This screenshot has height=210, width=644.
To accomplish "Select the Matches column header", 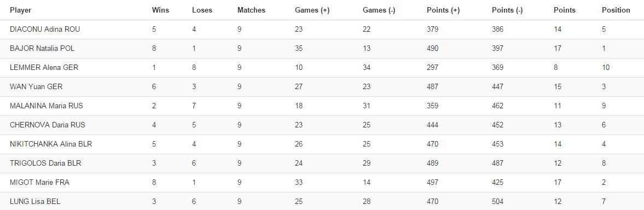I will pos(251,10).
